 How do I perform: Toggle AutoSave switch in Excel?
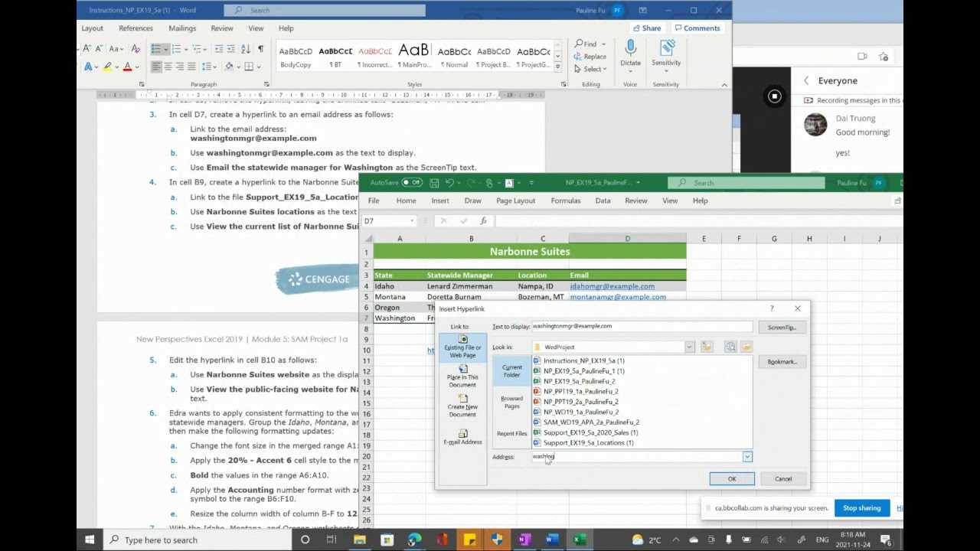click(412, 183)
